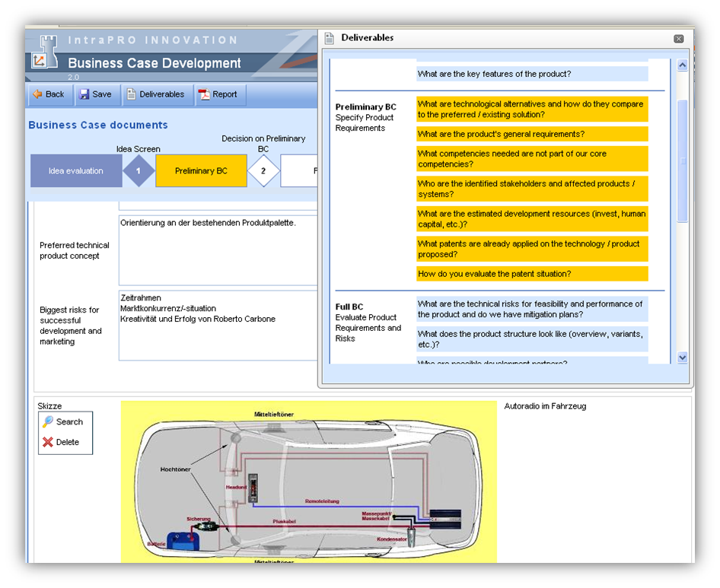Close the Deliverables panel
The image size is (720, 588).
(x=679, y=39)
